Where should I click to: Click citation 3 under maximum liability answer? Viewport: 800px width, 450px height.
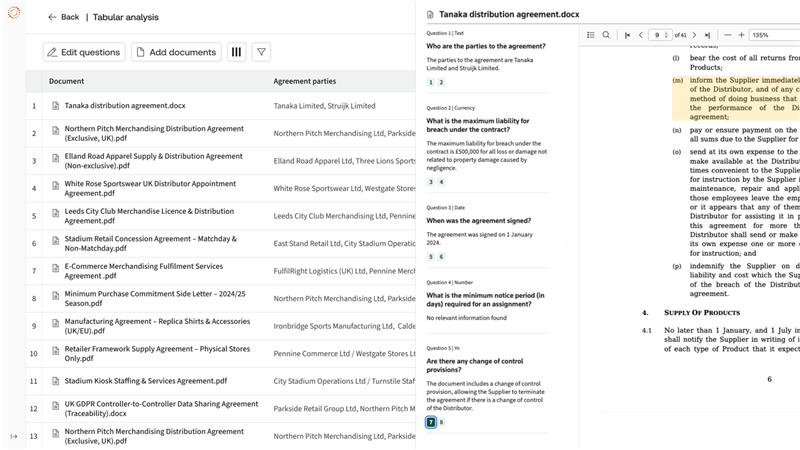point(431,182)
